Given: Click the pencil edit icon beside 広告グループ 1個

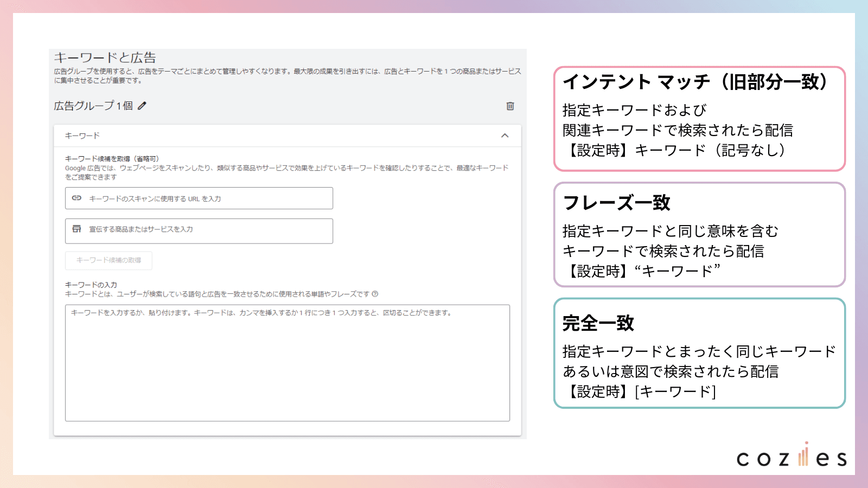Looking at the screenshot, I should (x=142, y=106).
